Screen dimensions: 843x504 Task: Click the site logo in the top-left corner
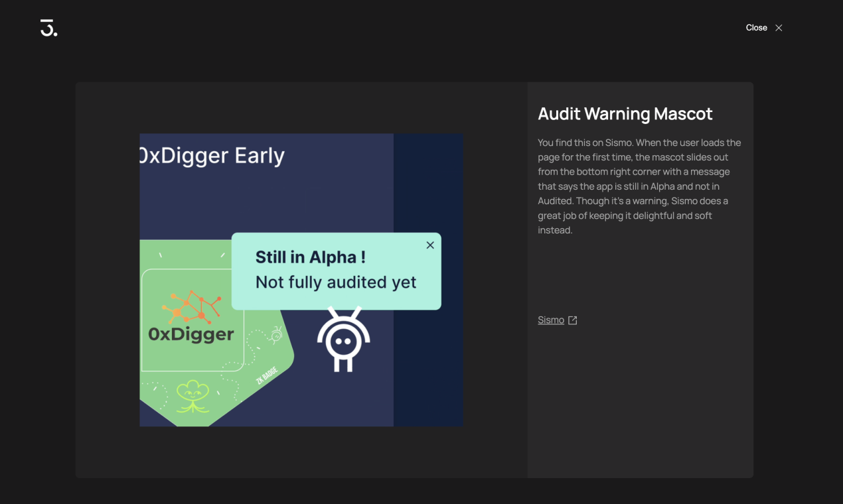pyautogui.click(x=48, y=28)
